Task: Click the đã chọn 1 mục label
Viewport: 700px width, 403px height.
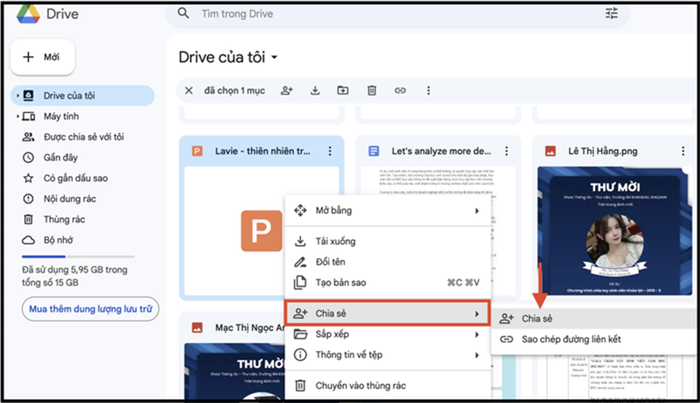Action: point(234,91)
